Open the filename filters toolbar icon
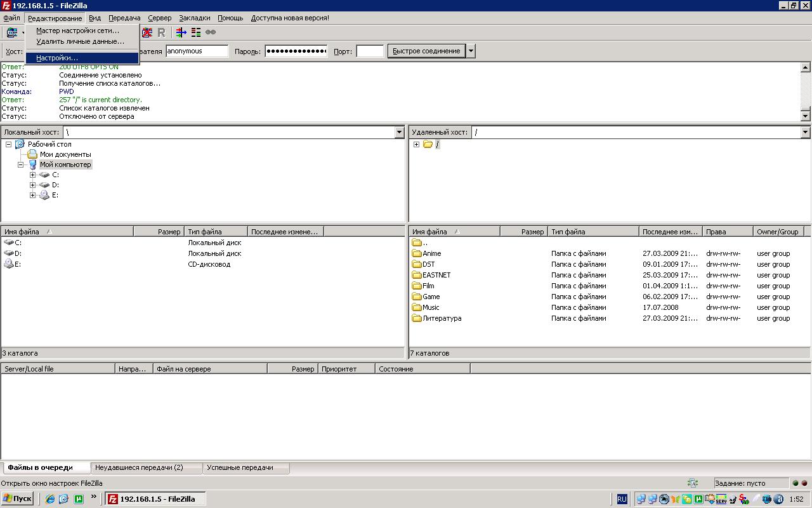Screen dimensions: 812x508 (181, 32)
